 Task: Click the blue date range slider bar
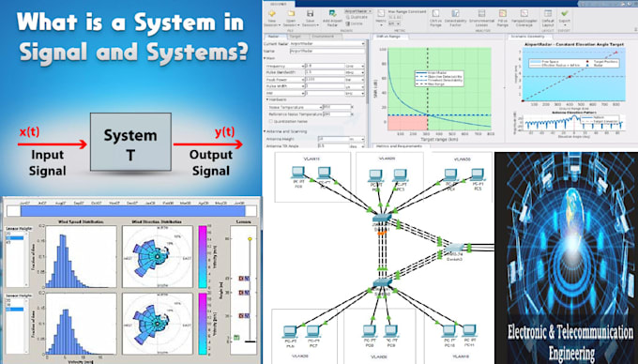tap(132, 211)
